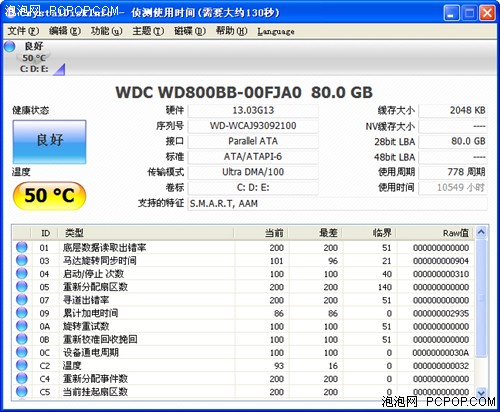Click the 传输模式 field Ultra DMA/100
The width and height of the screenshot is (500, 412).
tap(253, 172)
